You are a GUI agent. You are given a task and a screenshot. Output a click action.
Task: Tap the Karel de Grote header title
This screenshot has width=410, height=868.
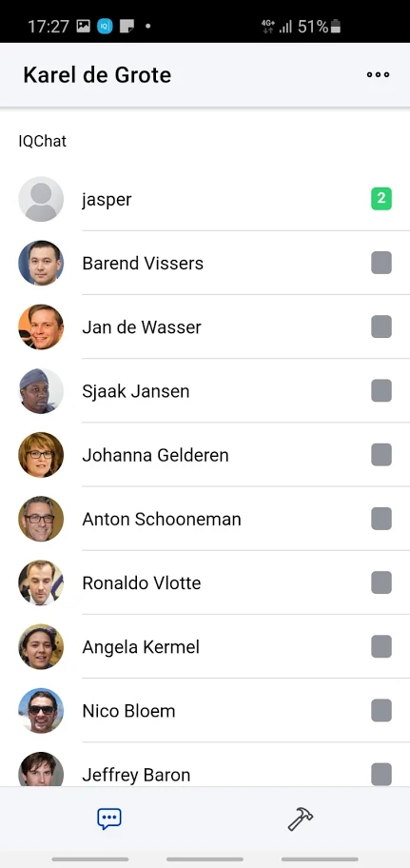tap(97, 75)
